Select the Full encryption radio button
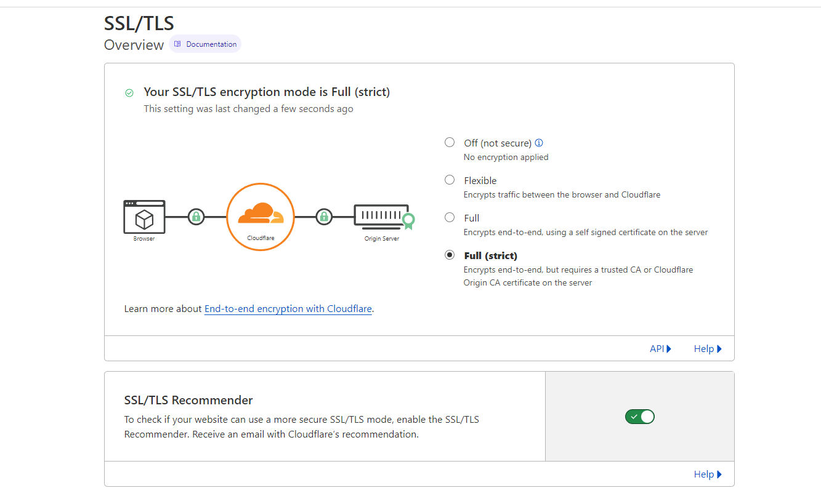The height and width of the screenshot is (504, 821). tap(450, 218)
